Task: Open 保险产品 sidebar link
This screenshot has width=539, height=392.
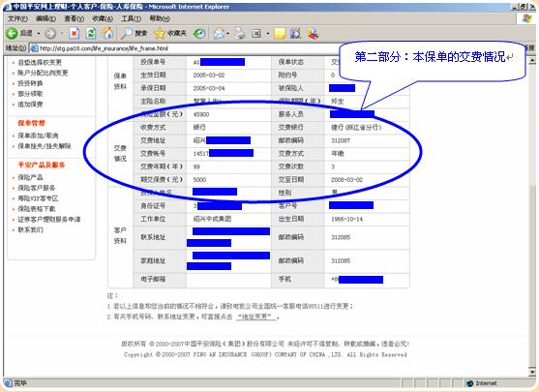Action: pyautogui.click(x=30, y=177)
